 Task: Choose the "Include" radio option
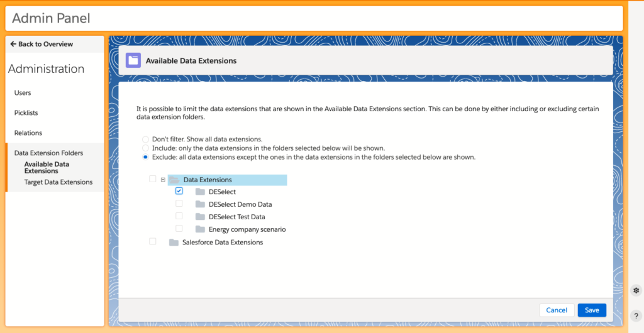146,148
